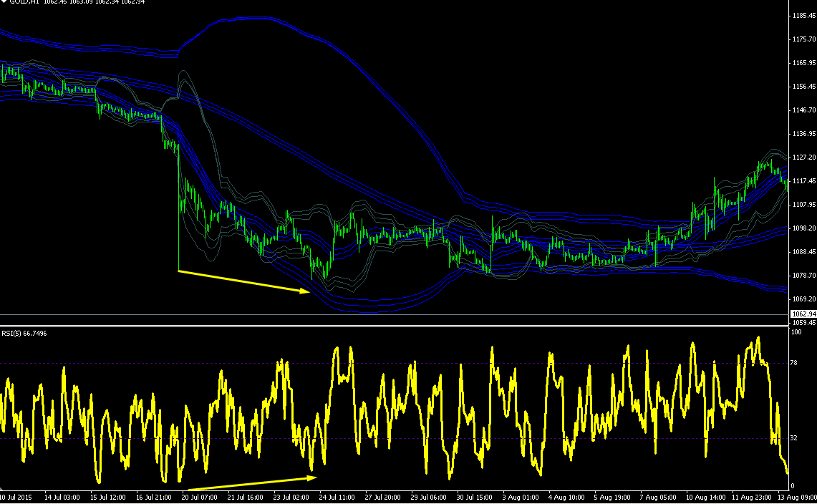Click the 5 Aug 19:00 time label
The image size is (817, 504).
coord(612,498)
